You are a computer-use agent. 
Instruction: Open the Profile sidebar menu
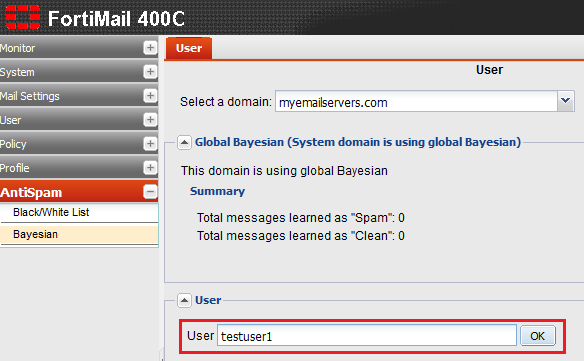coord(79,168)
